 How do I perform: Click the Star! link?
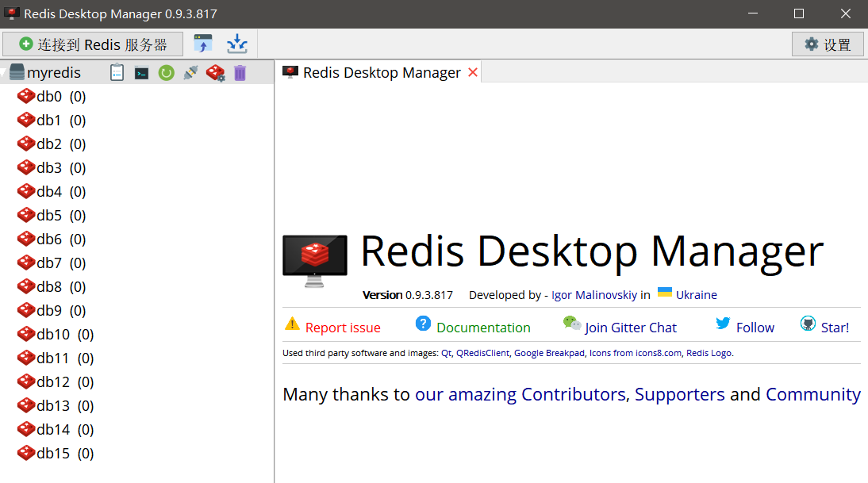click(835, 328)
